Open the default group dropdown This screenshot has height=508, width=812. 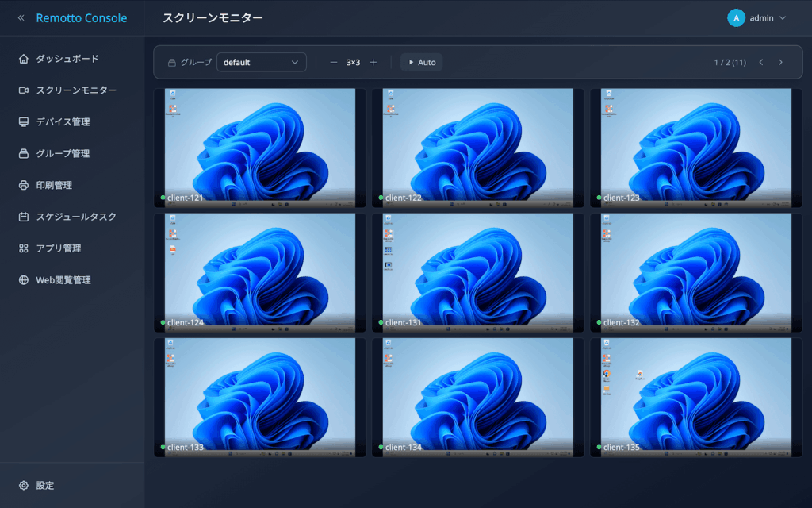[262, 62]
